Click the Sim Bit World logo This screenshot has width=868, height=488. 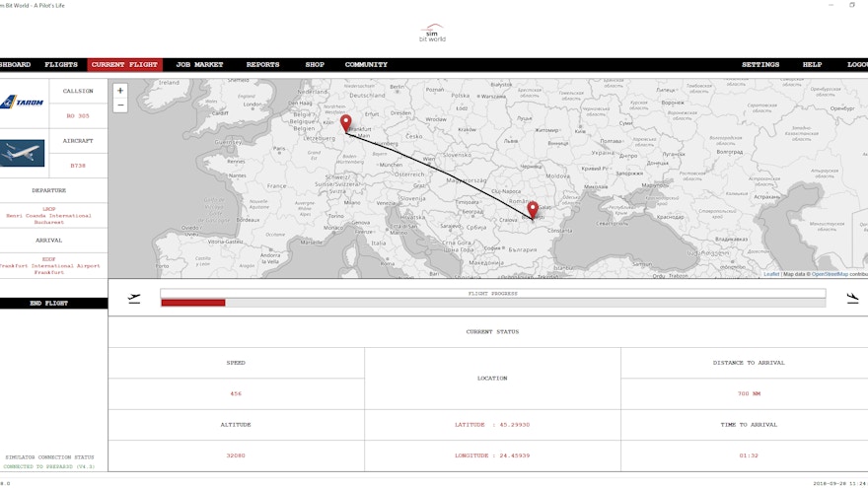coord(432,34)
